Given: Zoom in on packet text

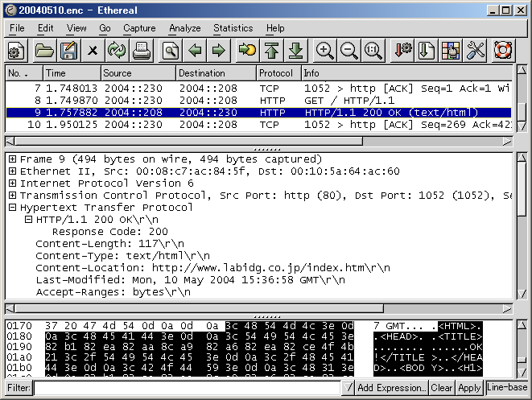Looking at the screenshot, I should pos(325,51).
